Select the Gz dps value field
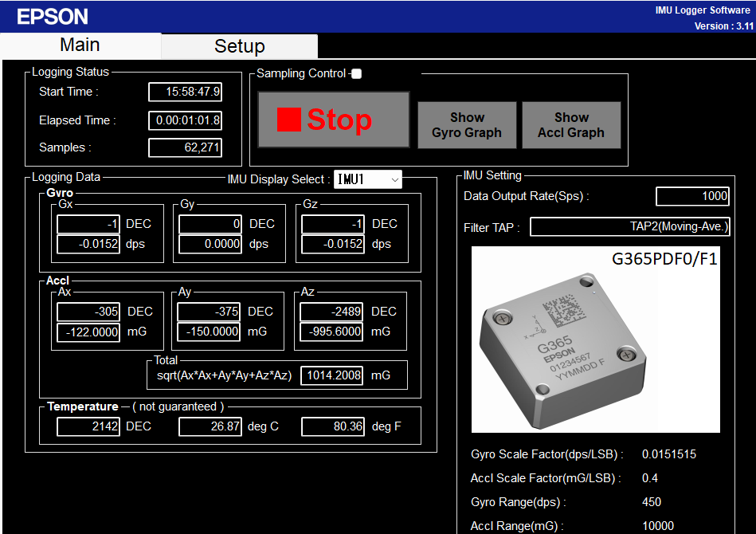 (x=333, y=244)
